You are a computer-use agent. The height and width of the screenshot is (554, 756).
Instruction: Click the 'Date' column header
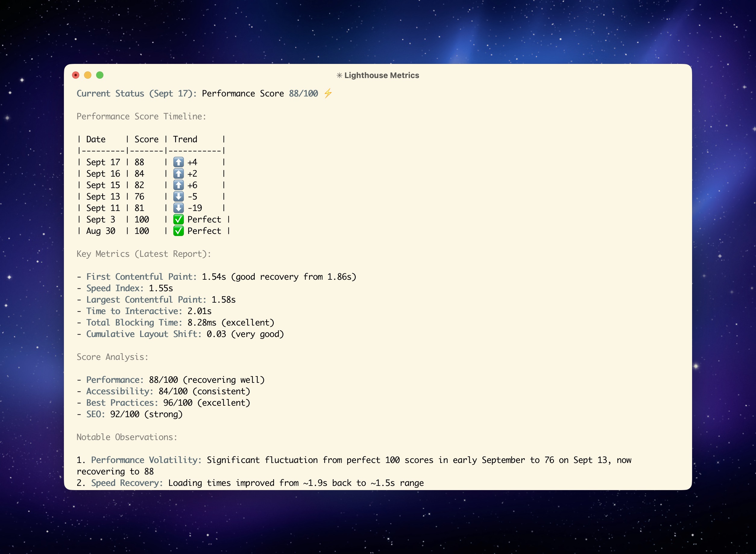click(x=96, y=139)
